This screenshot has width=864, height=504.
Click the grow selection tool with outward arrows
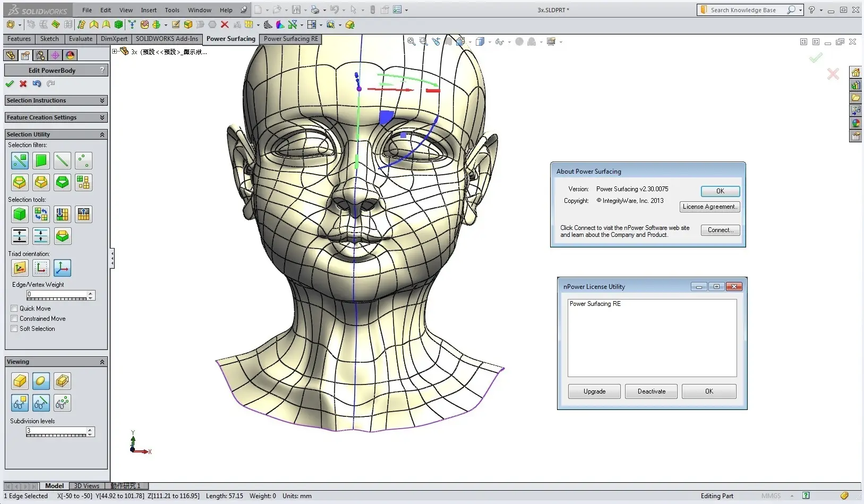pyautogui.click(x=20, y=236)
